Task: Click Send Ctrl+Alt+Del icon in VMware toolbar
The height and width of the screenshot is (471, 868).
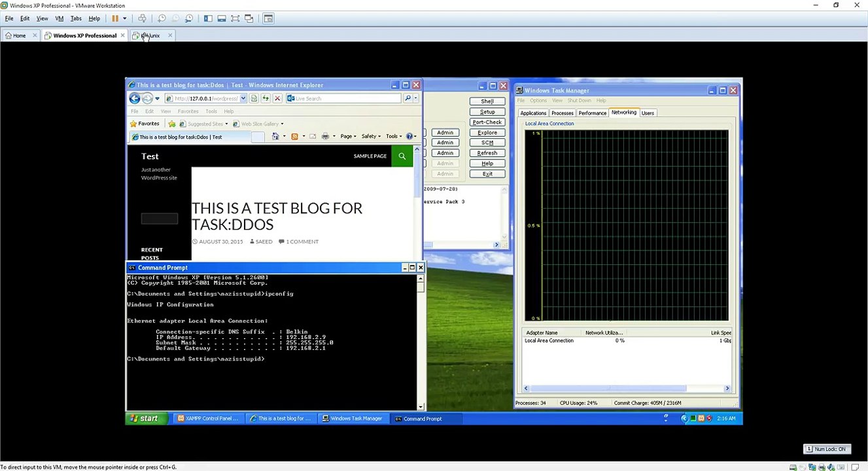Action: tap(142, 18)
